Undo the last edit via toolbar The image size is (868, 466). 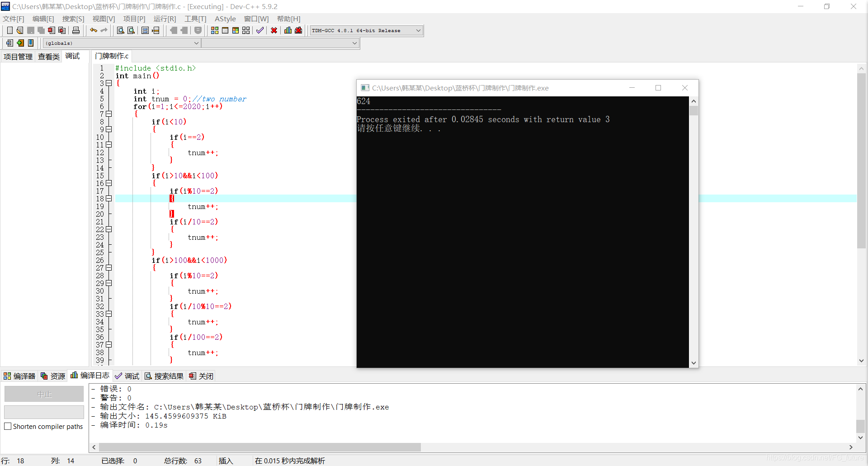pos(94,30)
